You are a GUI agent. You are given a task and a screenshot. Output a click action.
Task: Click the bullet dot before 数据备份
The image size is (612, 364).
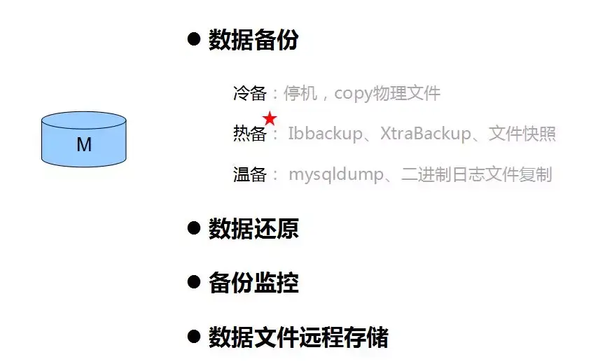coord(194,39)
